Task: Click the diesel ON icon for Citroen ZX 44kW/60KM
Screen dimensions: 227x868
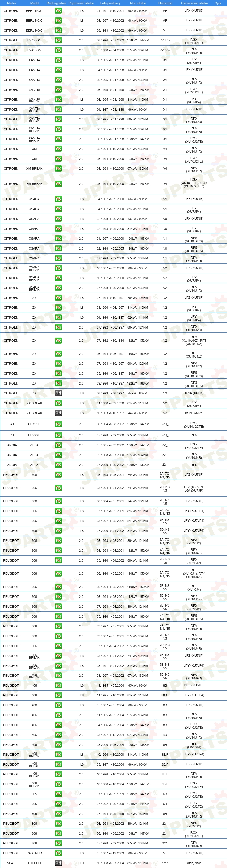Action: [58, 393]
